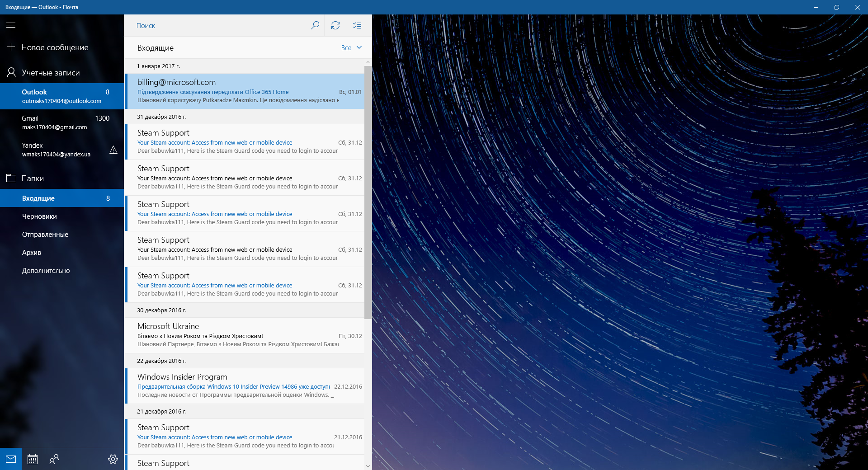Click Дополнительно to show more folders

tap(62, 270)
